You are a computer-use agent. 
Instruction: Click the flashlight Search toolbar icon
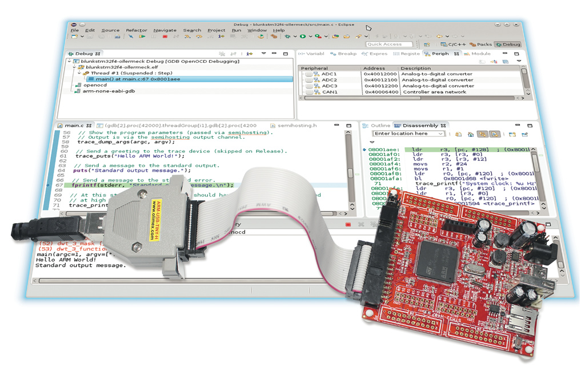coord(358,36)
